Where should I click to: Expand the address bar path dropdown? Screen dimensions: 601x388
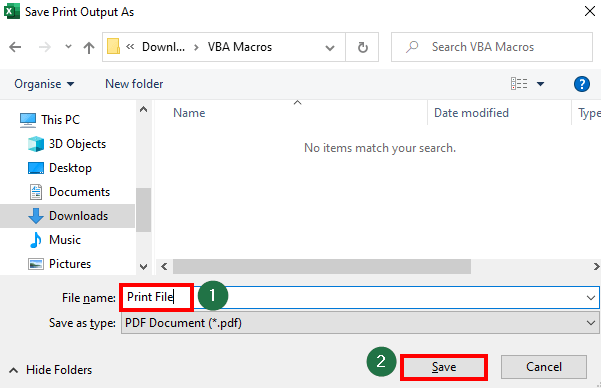tap(330, 48)
